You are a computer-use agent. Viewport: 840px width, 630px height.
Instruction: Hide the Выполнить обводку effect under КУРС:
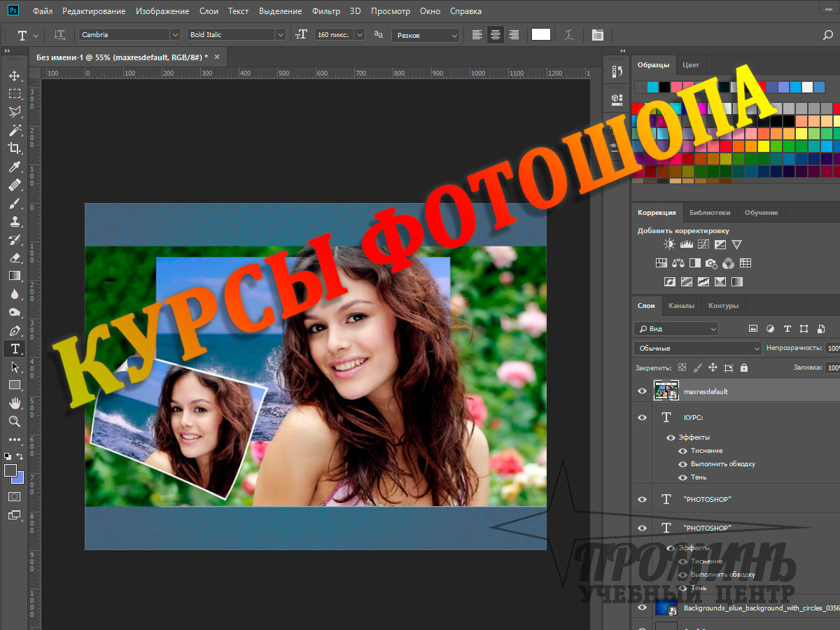click(682, 464)
